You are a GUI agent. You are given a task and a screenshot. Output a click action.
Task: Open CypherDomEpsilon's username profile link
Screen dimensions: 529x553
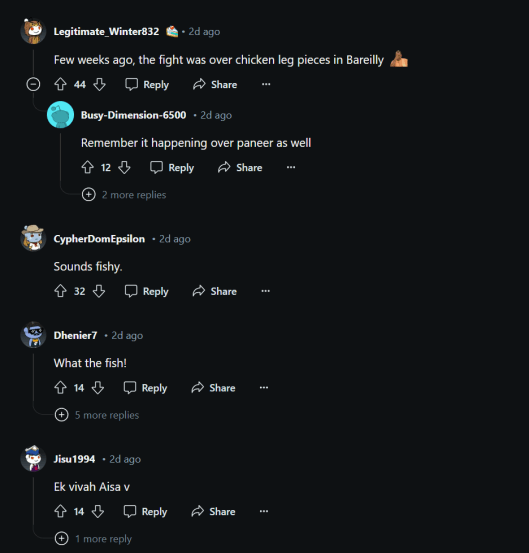pos(99,239)
